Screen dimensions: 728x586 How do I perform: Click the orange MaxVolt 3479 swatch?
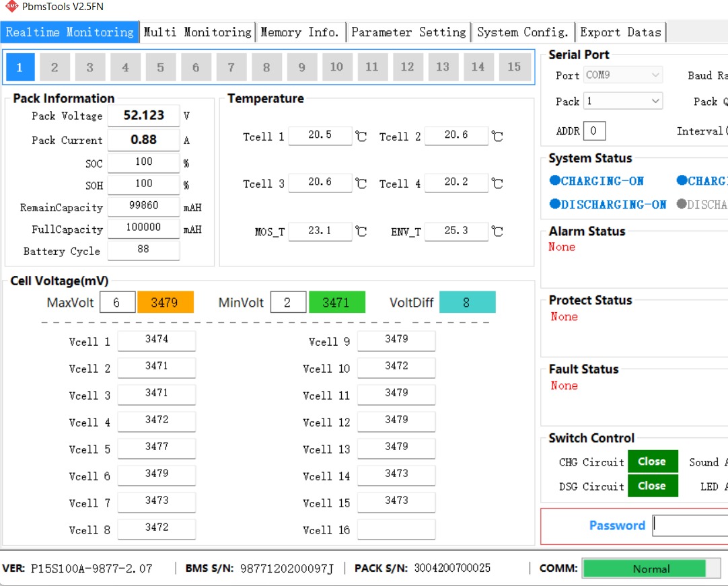tap(165, 303)
